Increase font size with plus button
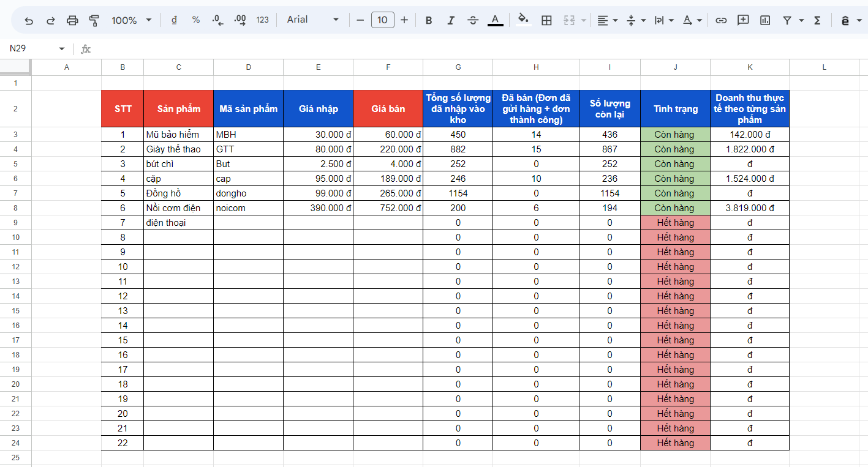 pos(404,20)
